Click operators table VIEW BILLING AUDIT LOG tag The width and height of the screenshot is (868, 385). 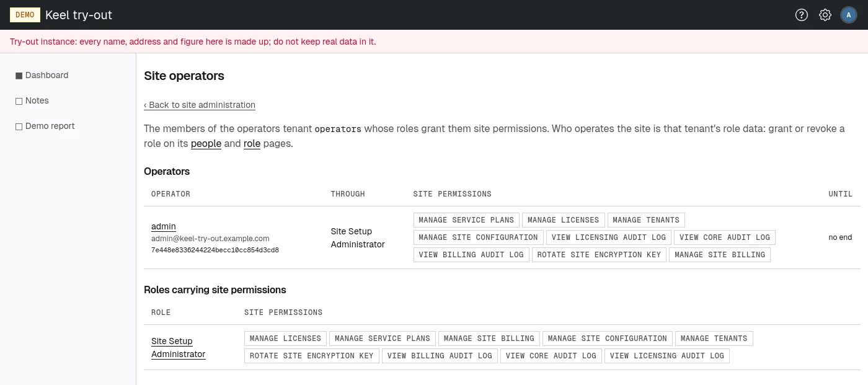[x=471, y=255]
